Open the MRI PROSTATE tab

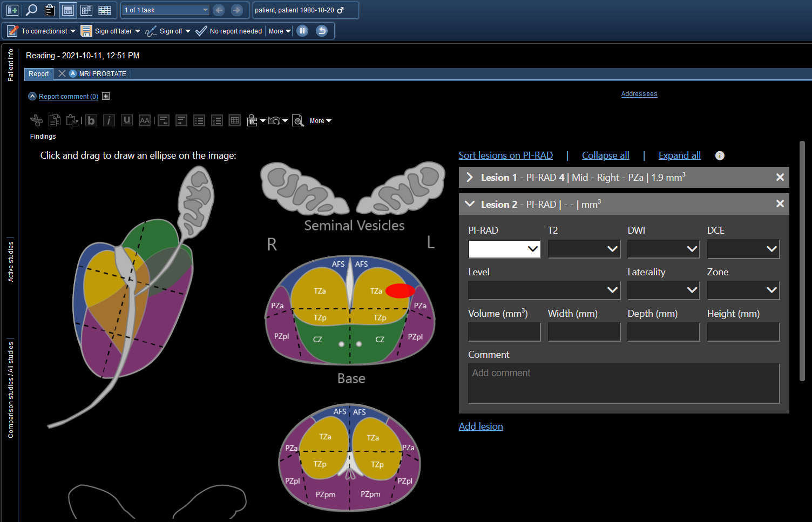click(102, 74)
